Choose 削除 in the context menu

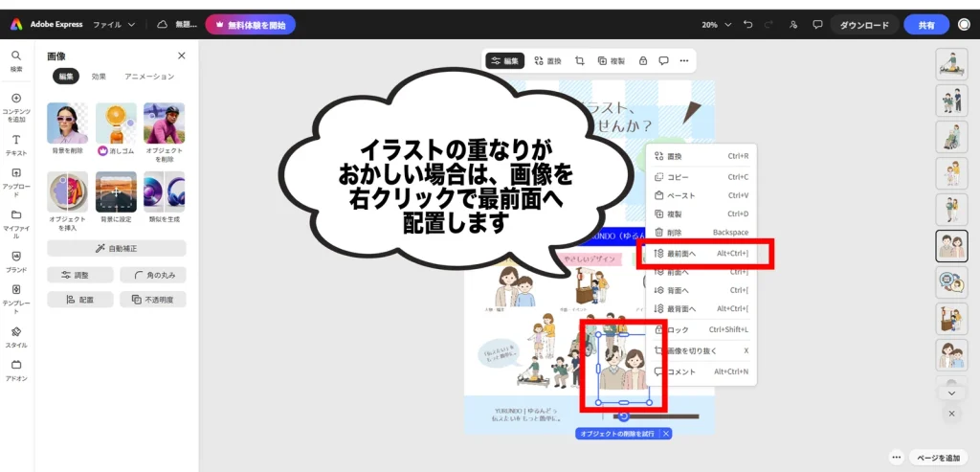point(702,232)
